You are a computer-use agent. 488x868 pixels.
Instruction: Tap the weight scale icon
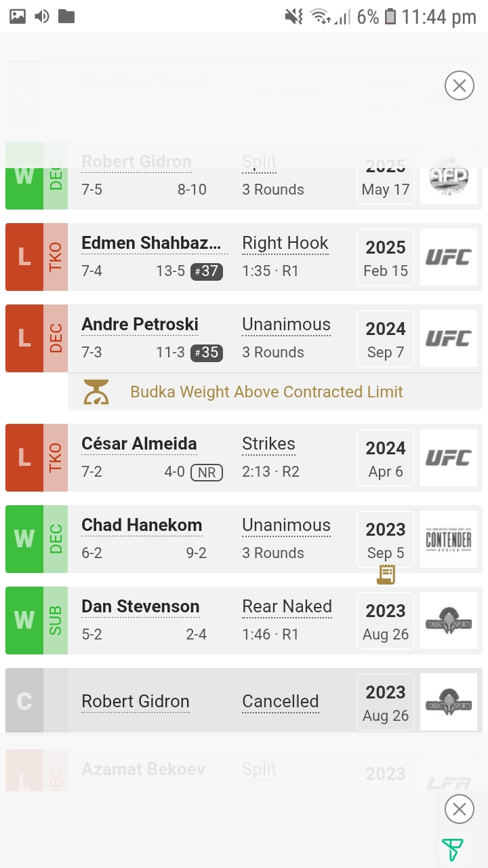tap(96, 392)
